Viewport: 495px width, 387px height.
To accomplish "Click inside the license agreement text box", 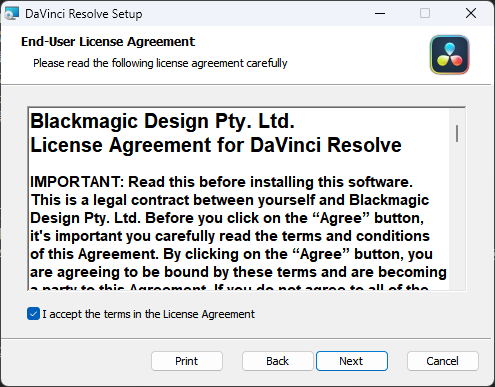I will [x=239, y=199].
